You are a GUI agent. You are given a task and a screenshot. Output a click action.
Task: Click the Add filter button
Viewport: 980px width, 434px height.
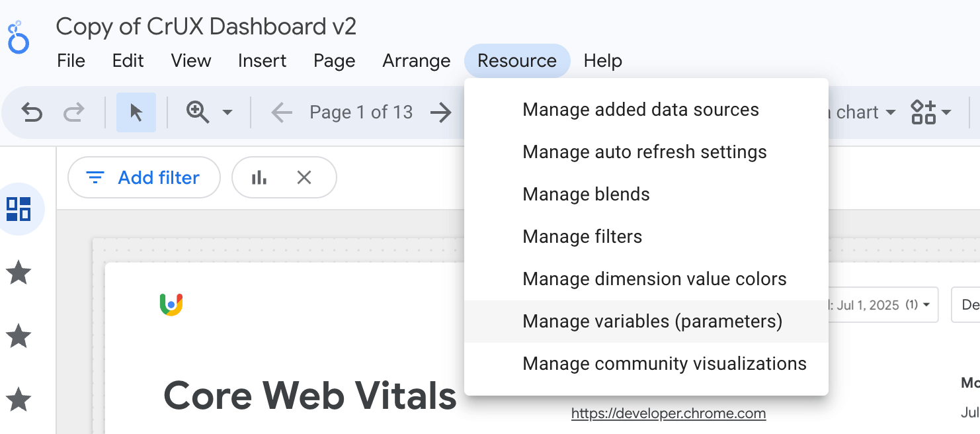click(x=143, y=177)
